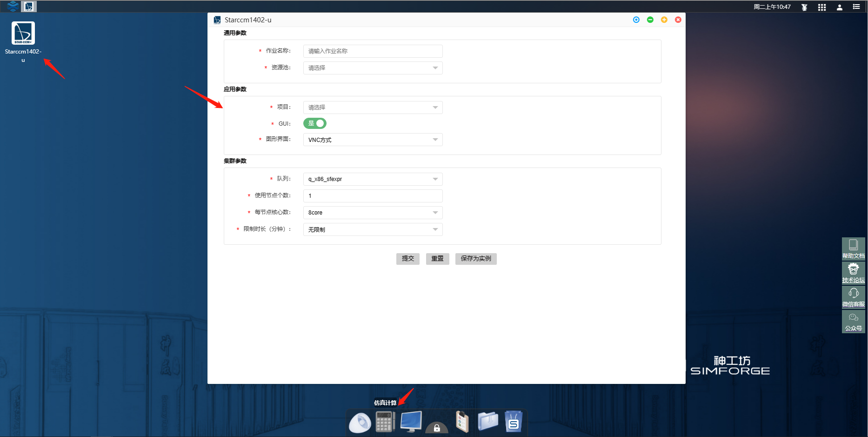This screenshot has width=868, height=437.
Task: Open the app grid icon in the top bar
Action: (x=822, y=7)
